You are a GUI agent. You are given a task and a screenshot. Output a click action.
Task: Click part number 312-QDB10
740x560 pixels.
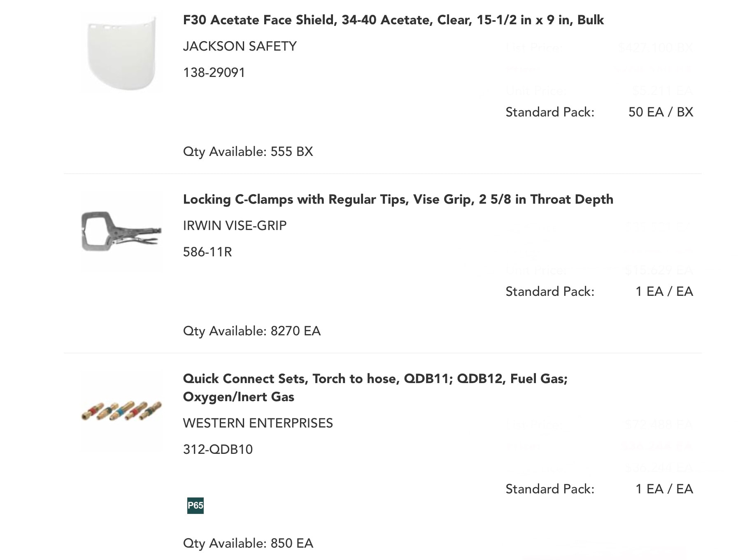tap(218, 449)
